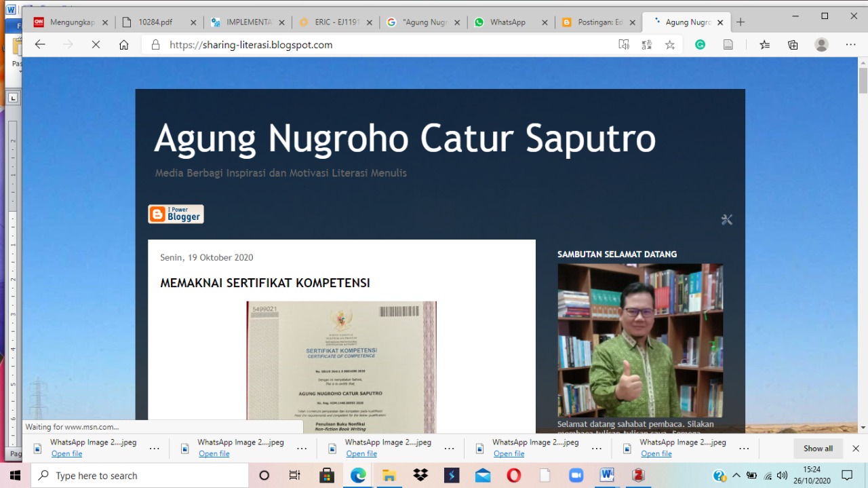Open options for third downloaded image
This screenshot has width=868, height=488.
[x=449, y=449]
